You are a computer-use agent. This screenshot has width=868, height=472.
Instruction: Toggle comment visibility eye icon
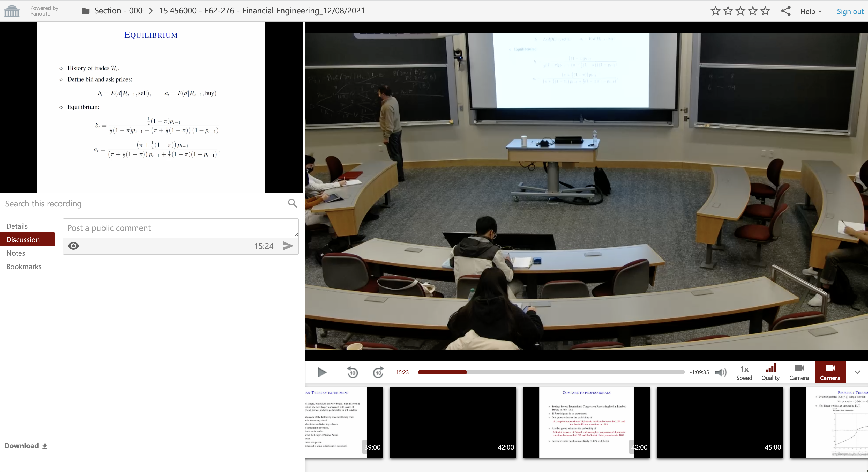tap(73, 246)
